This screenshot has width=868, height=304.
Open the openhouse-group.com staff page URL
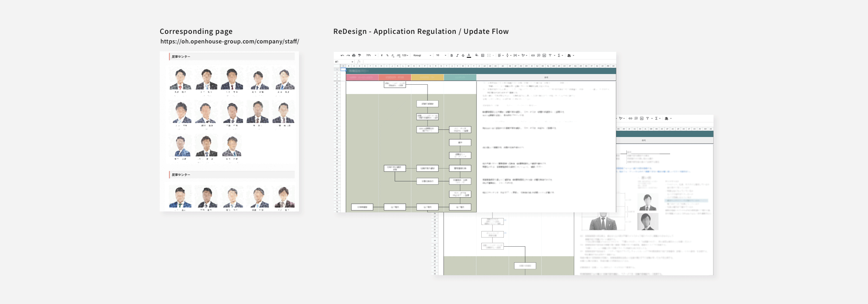(x=230, y=42)
